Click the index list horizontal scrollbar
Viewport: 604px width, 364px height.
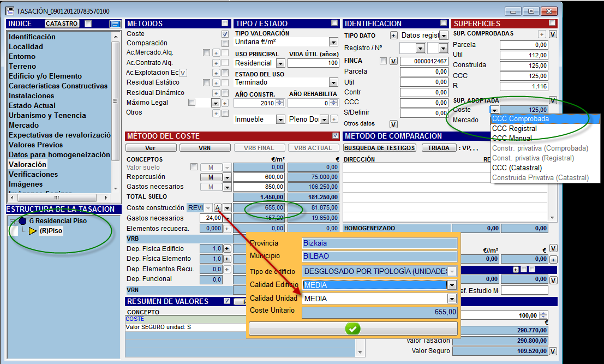(x=58, y=198)
